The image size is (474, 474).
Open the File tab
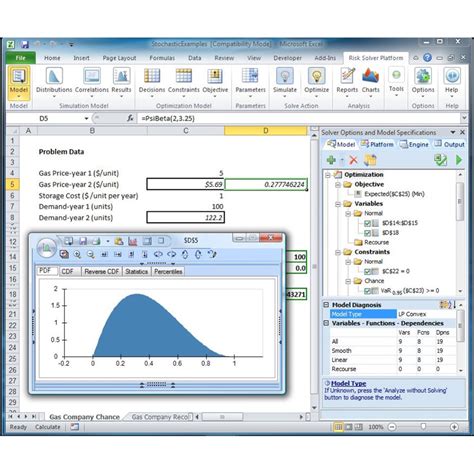click(x=21, y=58)
